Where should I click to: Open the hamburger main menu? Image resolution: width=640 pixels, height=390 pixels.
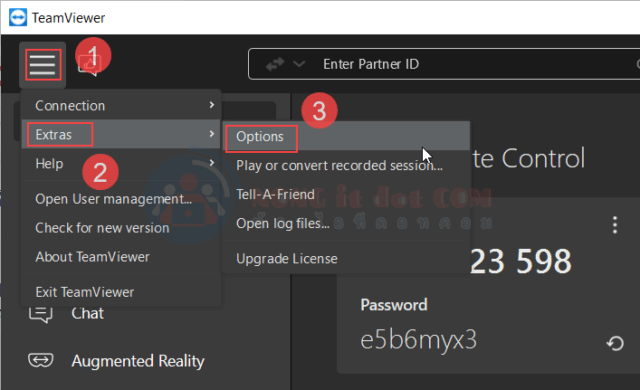tap(42, 65)
